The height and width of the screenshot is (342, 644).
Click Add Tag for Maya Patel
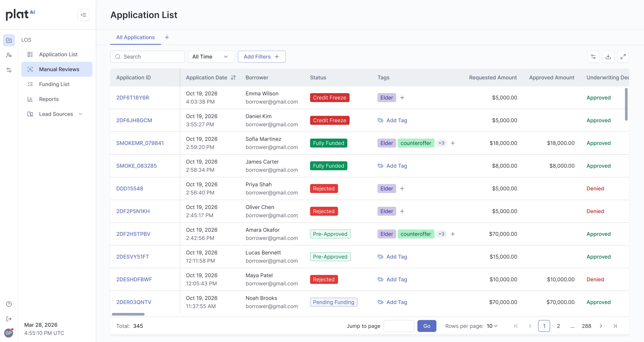[x=392, y=279]
